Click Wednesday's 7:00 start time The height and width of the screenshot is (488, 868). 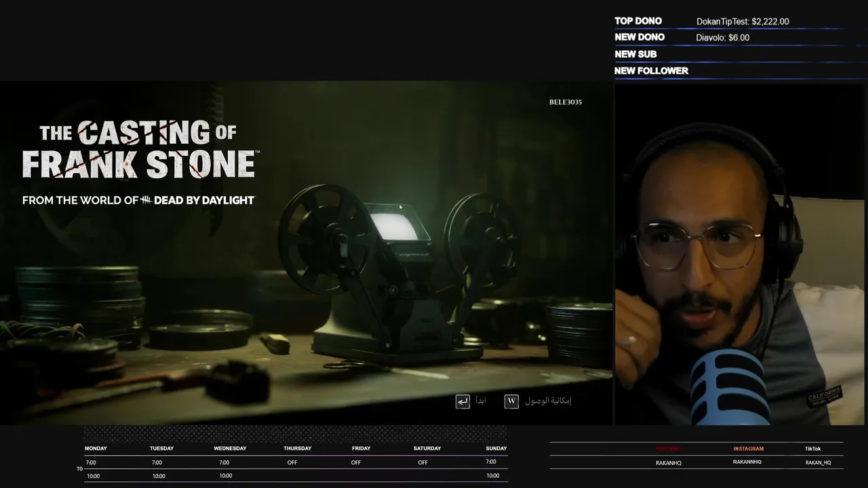tap(224, 462)
